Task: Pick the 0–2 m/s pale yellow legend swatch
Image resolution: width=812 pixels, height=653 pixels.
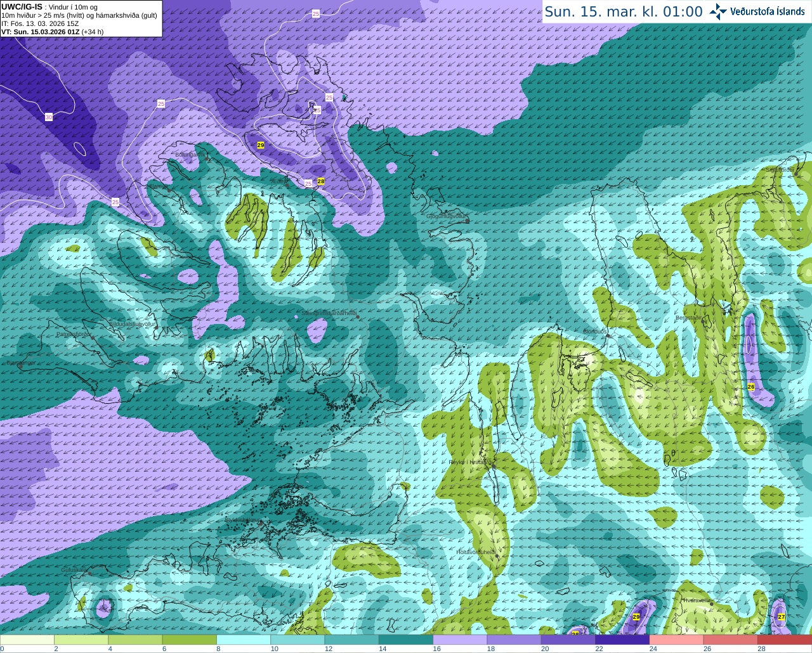Action: pyautogui.click(x=27, y=640)
